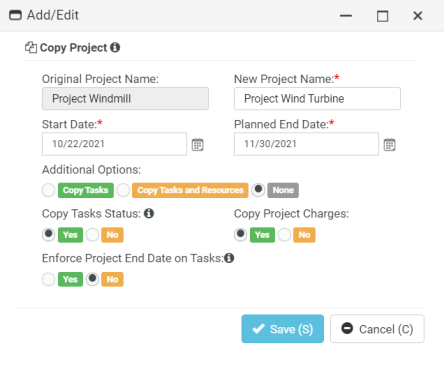Set Copy Project Charges to No

coord(284,235)
